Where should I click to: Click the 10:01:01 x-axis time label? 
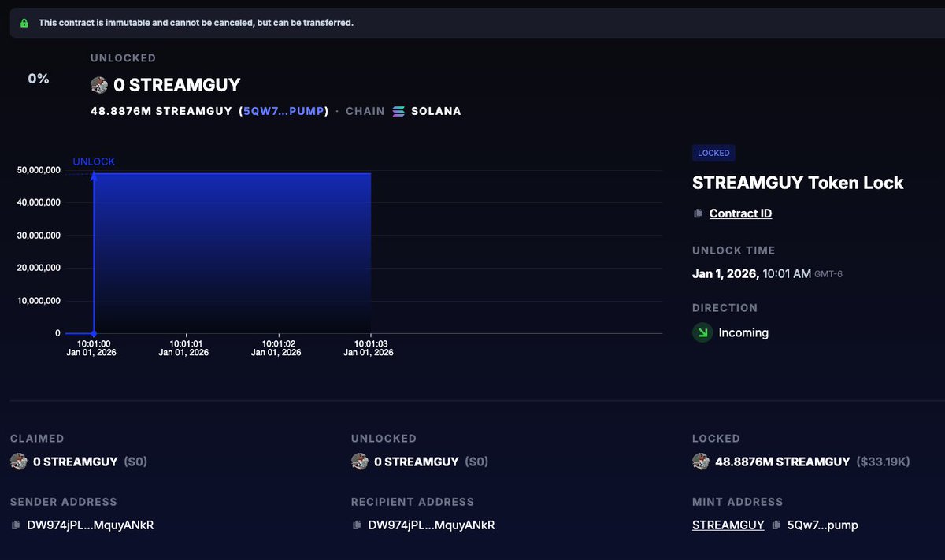(185, 343)
